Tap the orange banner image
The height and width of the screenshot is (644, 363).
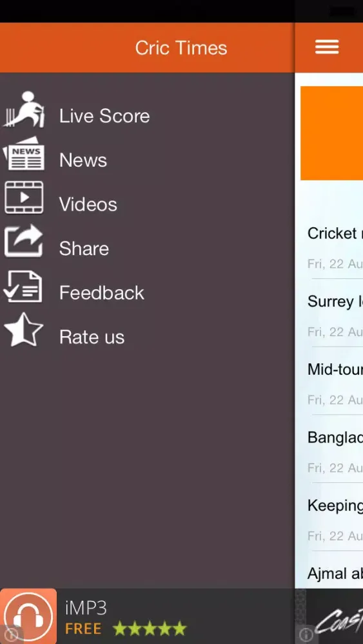click(332, 133)
